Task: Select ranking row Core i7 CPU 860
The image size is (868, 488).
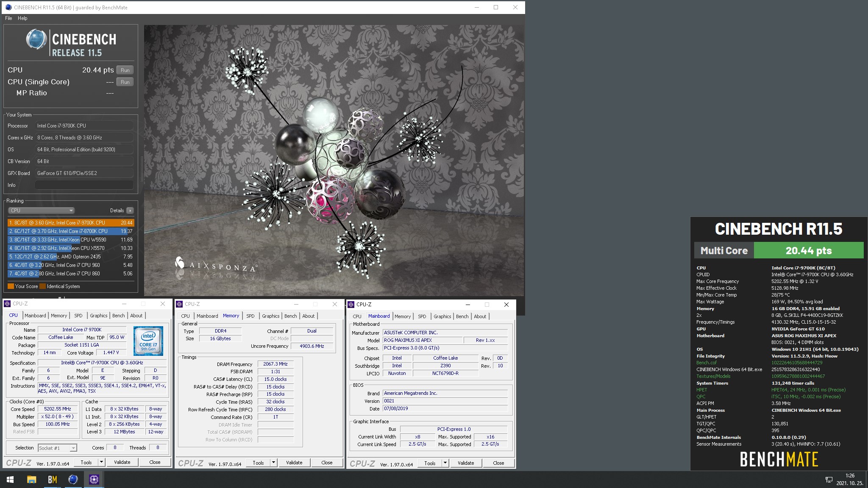Action: pyautogui.click(x=71, y=274)
